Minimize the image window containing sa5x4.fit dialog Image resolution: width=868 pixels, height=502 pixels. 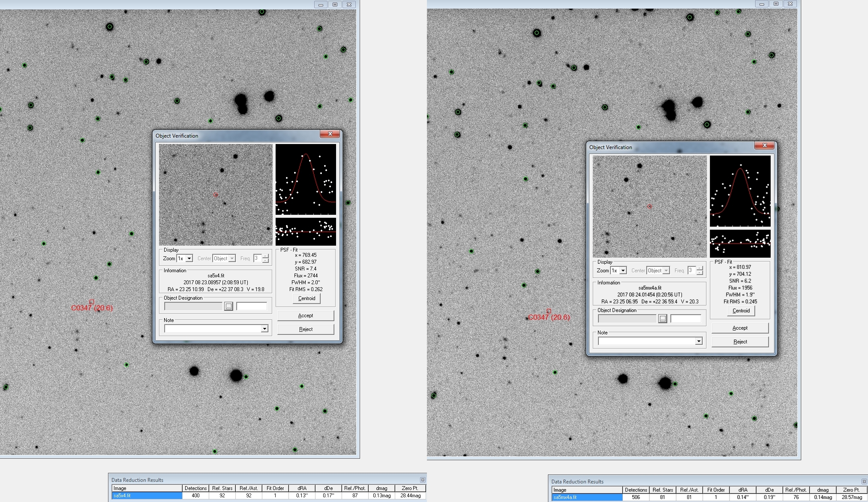point(320,4)
